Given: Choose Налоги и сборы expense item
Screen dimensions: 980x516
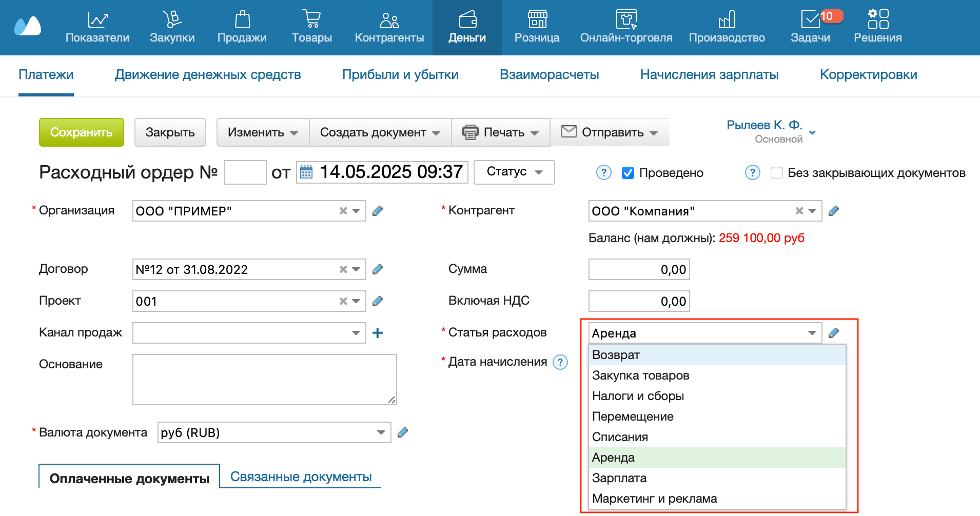Looking at the screenshot, I should [x=638, y=396].
